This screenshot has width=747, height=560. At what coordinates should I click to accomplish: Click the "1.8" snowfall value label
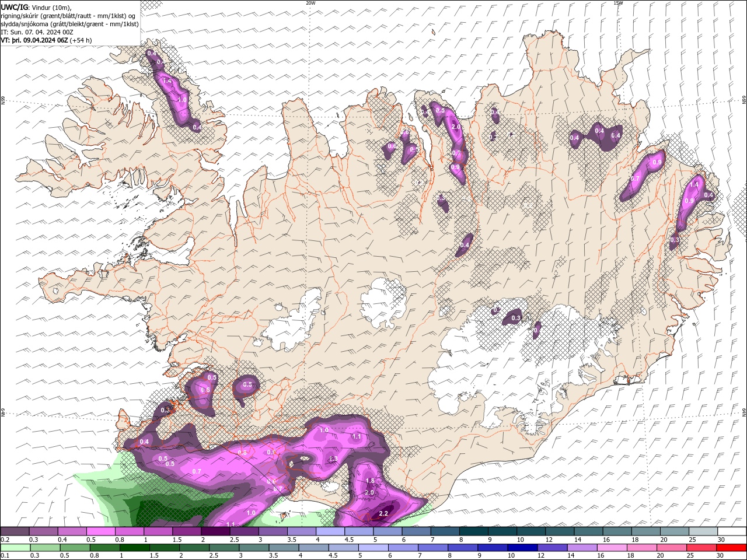[x=369, y=481]
